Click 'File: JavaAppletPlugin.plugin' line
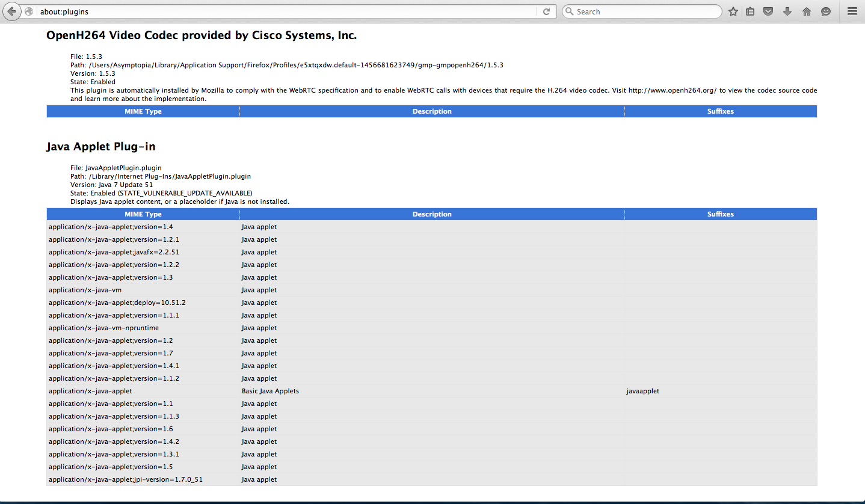 click(x=115, y=168)
